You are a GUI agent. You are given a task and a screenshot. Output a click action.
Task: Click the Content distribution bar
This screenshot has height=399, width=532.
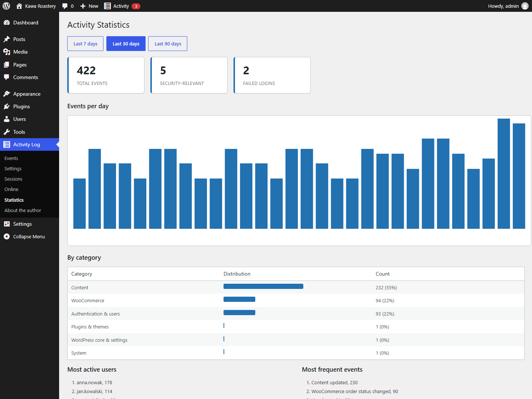263,286
